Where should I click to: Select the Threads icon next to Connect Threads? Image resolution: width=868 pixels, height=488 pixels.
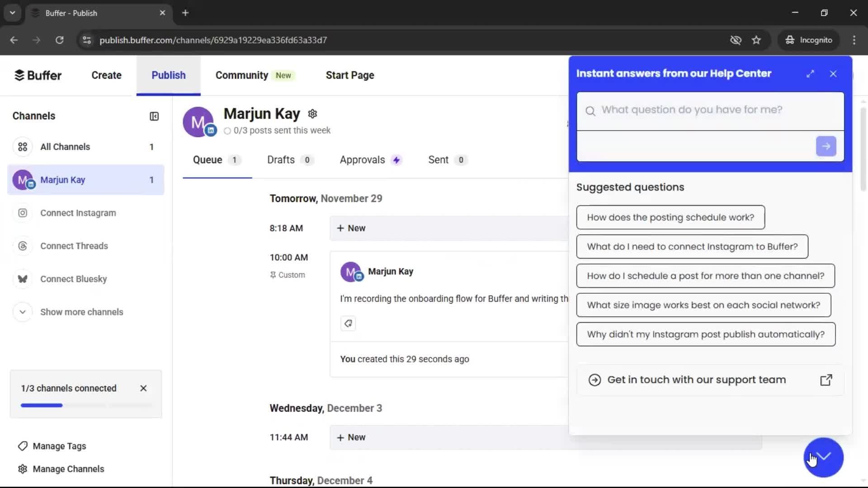(x=22, y=246)
